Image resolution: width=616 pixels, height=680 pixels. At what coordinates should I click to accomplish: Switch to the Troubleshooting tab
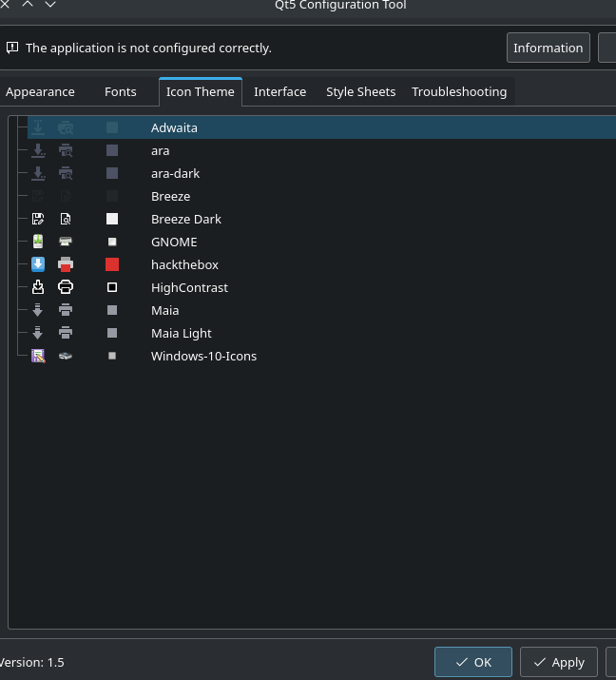click(x=459, y=92)
